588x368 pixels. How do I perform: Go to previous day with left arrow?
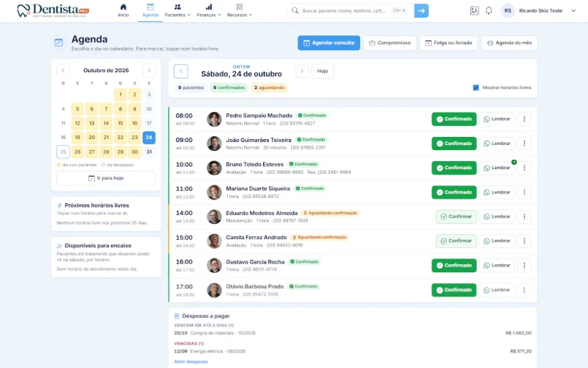[x=181, y=71]
